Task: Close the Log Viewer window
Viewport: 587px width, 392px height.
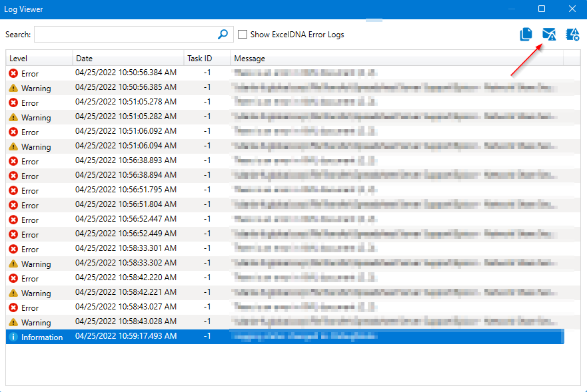Action: 572,9
